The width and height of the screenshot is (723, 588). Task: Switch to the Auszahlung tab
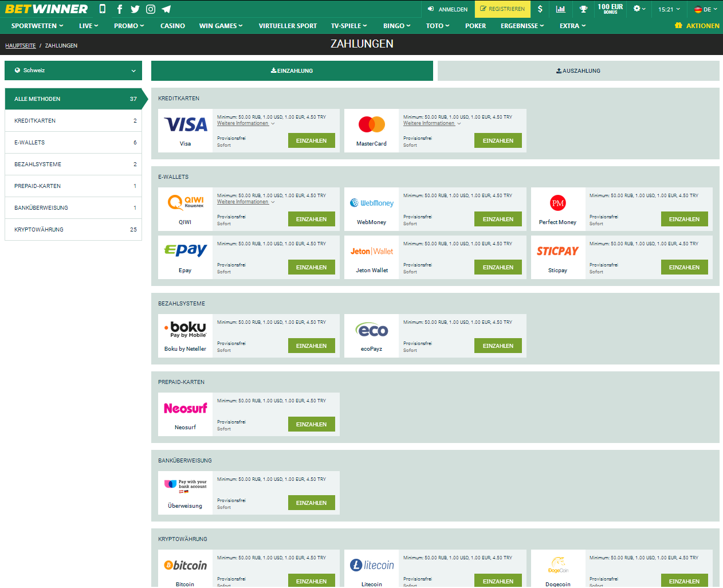click(x=579, y=70)
